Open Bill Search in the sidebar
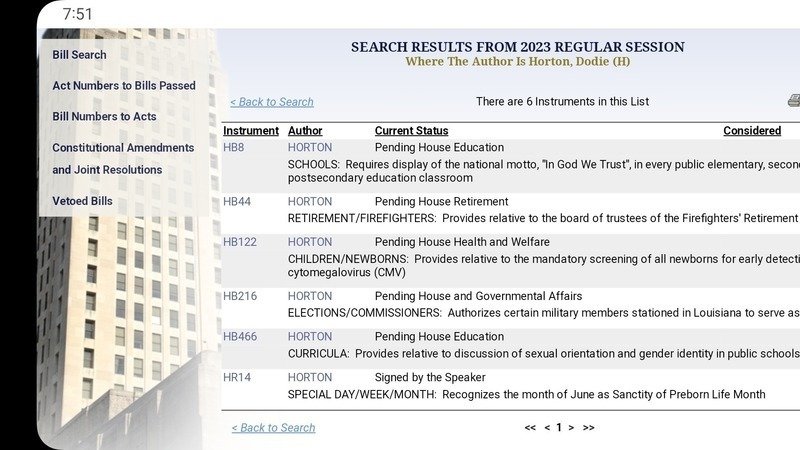Viewport: 800px width, 450px height. coord(79,55)
